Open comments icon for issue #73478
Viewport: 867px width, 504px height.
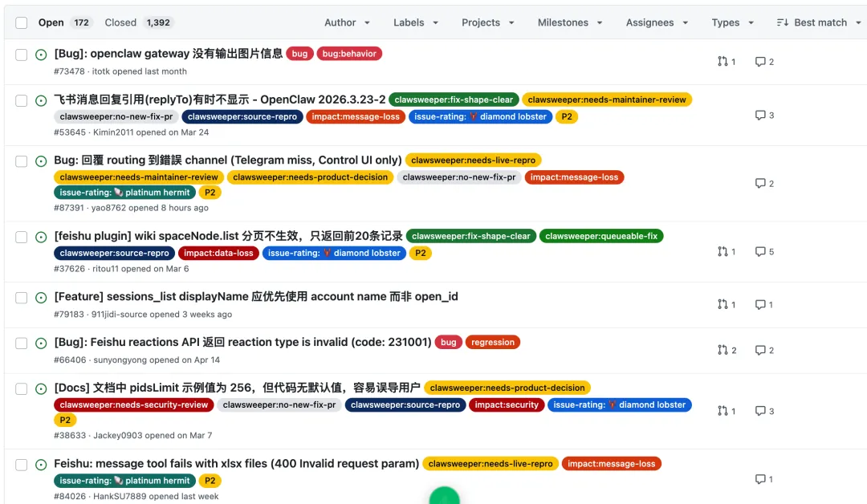760,61
